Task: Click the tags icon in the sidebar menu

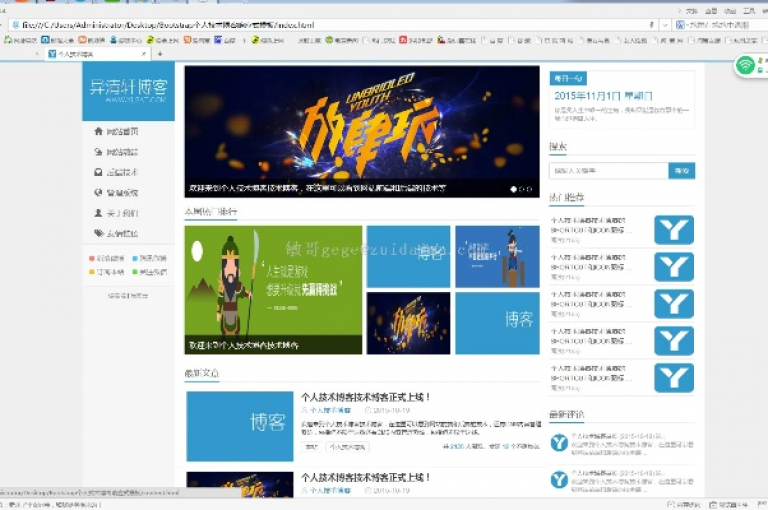Action: (x=98, y=233)
